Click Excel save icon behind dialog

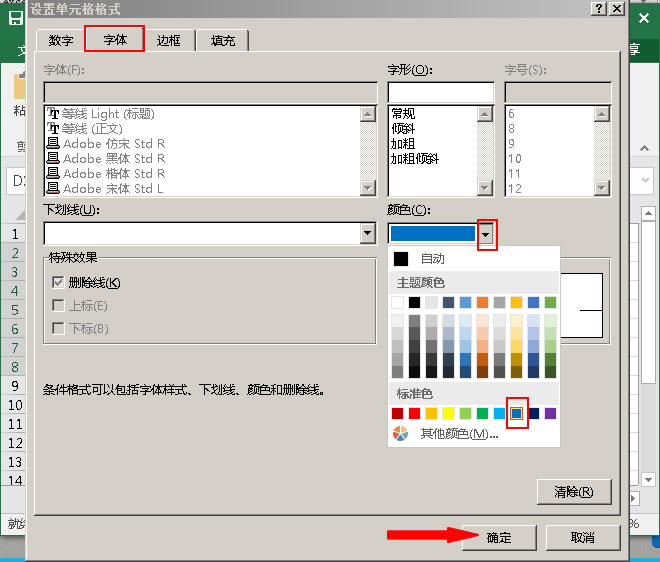(16, 18)
